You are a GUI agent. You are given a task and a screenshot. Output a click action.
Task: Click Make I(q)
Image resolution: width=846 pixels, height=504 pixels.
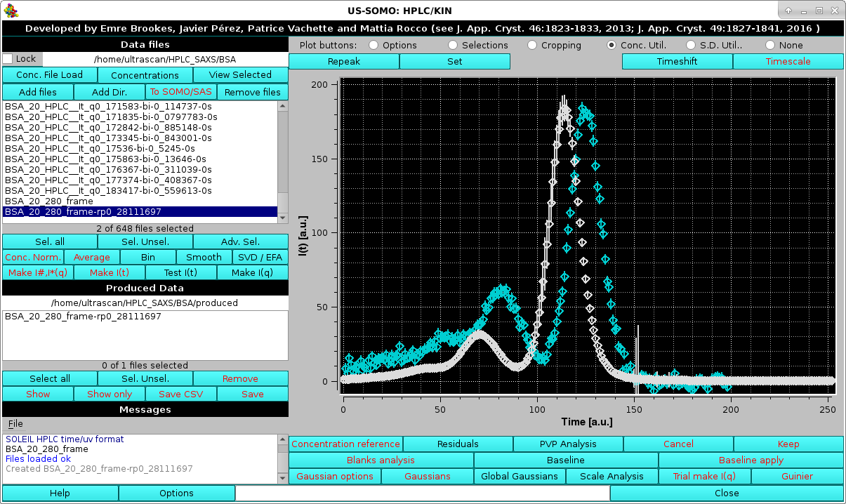tap(252, 272)
